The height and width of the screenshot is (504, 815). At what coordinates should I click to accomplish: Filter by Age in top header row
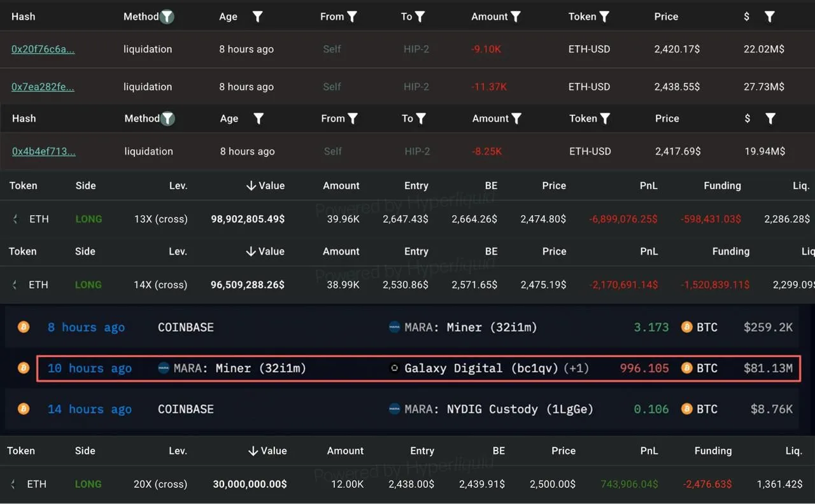pos(258,17)
